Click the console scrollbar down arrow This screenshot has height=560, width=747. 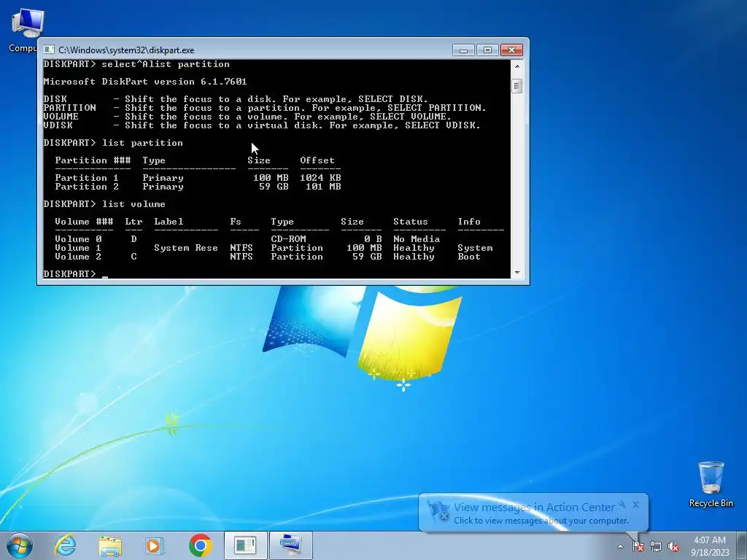click(x=517, y=273)
